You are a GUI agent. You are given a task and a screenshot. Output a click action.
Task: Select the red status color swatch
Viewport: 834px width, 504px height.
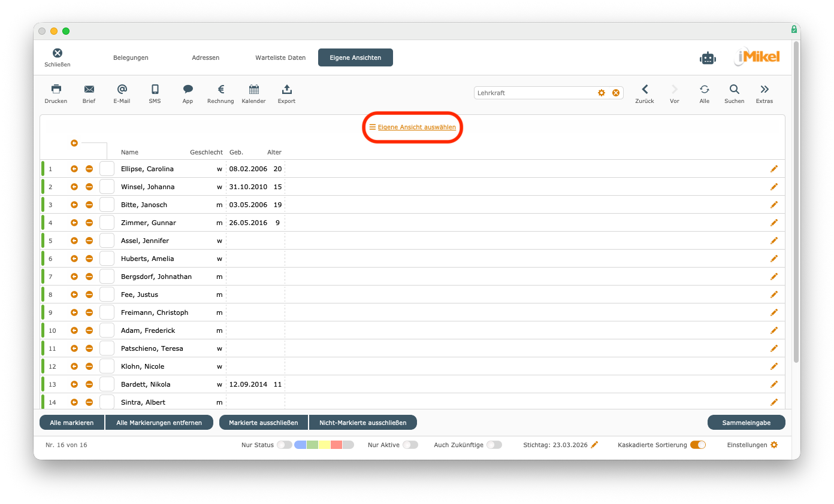336,445
